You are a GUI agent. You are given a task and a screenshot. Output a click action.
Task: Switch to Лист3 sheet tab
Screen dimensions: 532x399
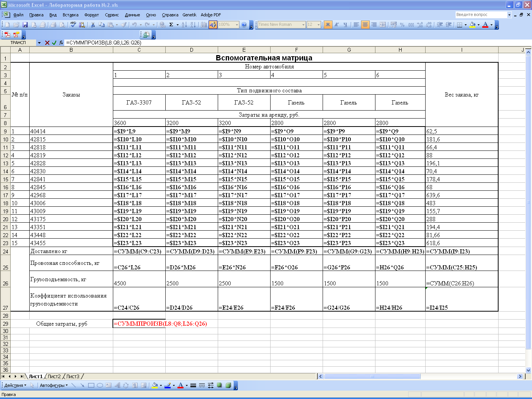point(73,376)
